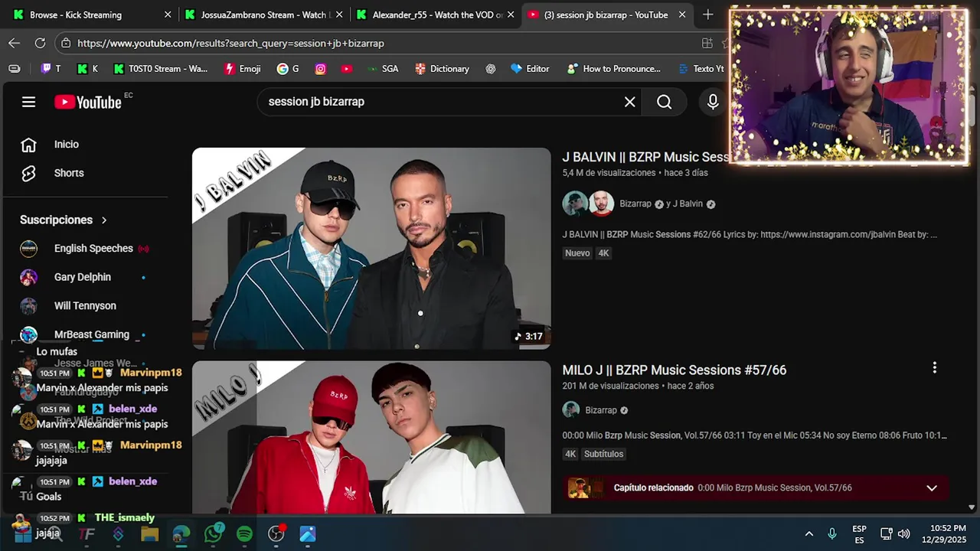The width and height of the screenshot is (980, 551).
Task: Click the Subtítulos badge on Milo J result
Action: click(603, 454)
